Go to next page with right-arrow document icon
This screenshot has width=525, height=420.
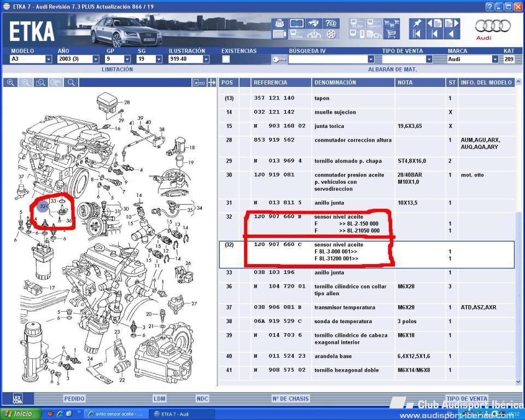451,23
